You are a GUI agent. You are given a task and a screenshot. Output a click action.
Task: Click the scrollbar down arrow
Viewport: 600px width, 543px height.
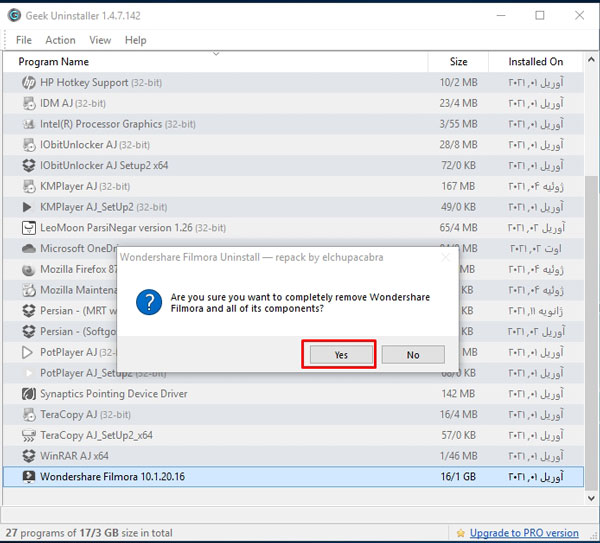591,498
